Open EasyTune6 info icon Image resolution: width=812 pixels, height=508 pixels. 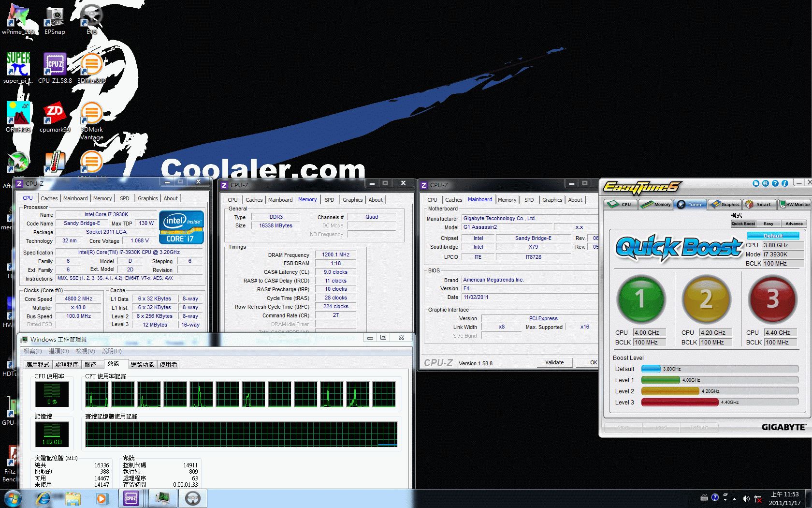coord(785,183)
